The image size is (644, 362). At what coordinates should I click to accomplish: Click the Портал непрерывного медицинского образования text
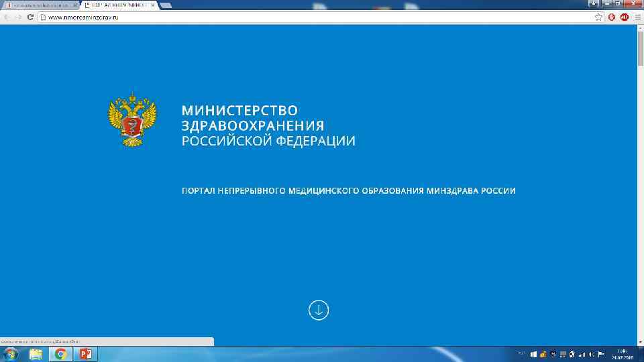pos(348,191)
